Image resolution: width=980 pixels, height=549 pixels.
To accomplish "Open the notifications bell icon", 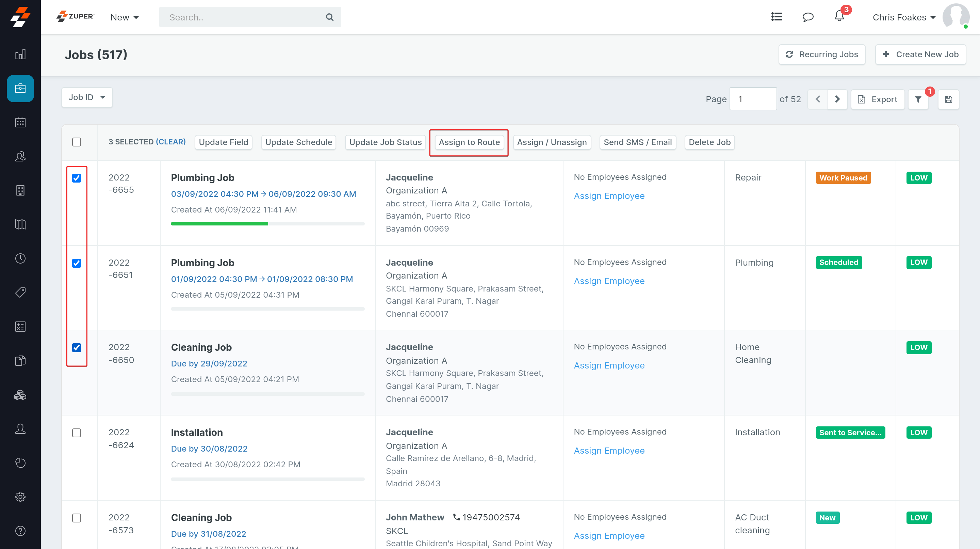I will [839, 17].
